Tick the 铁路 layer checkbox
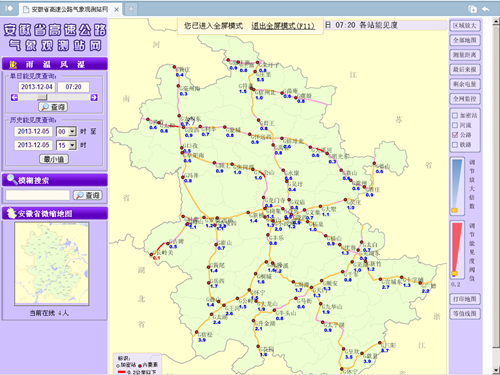Screen dimensions: 500x375 click(455, 145)
